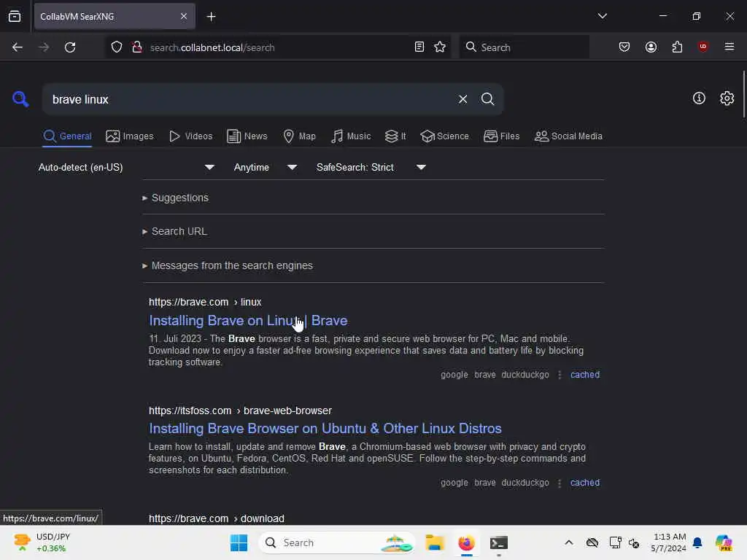
Task: Click the https://brave.com › linux URL
Action: coord(205,302)
